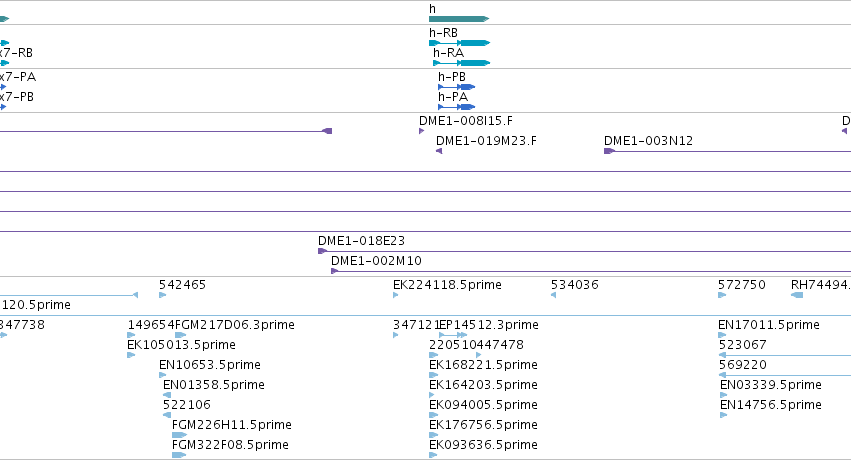Image resolution: width=851 pixels, height=460 pixels.
Task: Click the 534036 feature arrow
Action: (x=554, y=295)
